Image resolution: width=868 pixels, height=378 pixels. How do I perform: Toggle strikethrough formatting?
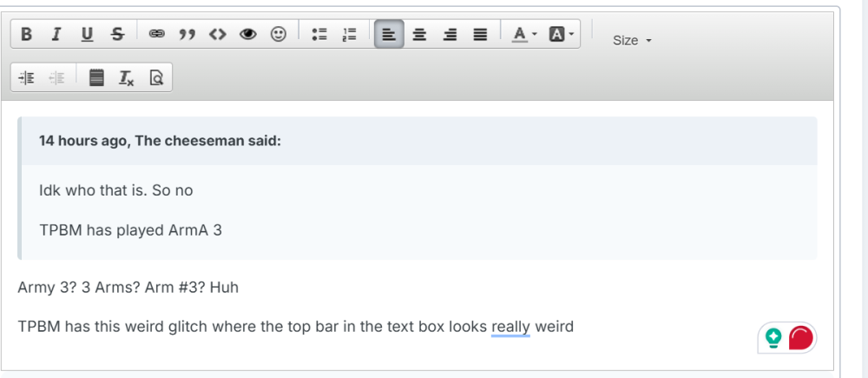(117, 35)
